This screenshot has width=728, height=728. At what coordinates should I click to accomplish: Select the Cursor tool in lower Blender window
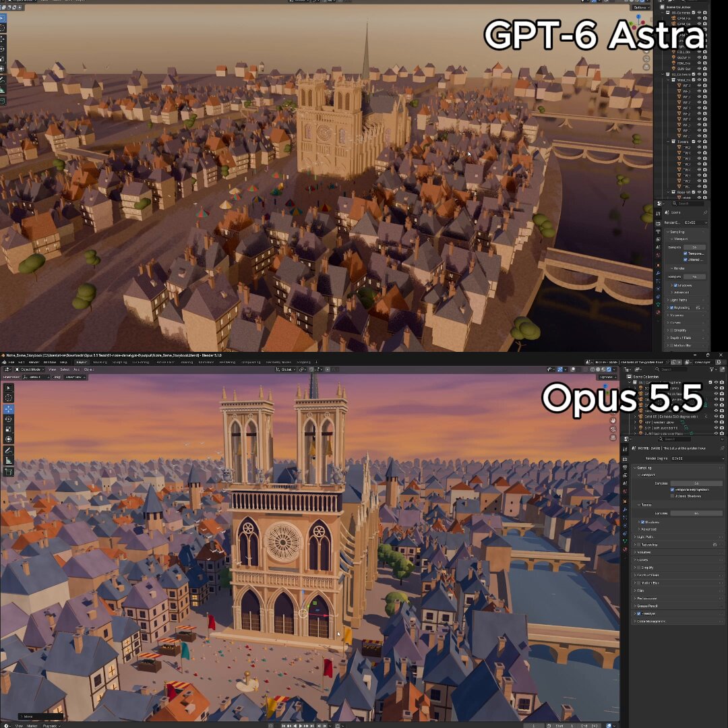pyautogui.click(x=9, y=398)
